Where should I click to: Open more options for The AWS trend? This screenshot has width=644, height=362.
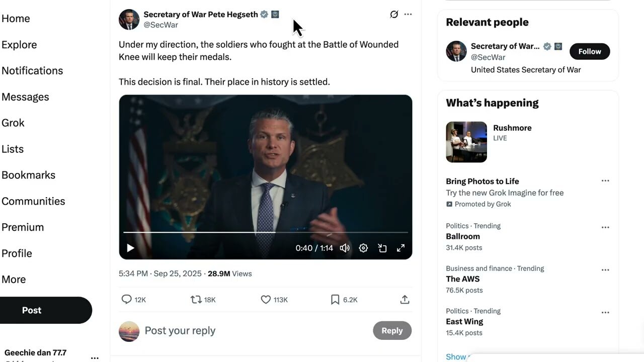coord(605,270)
